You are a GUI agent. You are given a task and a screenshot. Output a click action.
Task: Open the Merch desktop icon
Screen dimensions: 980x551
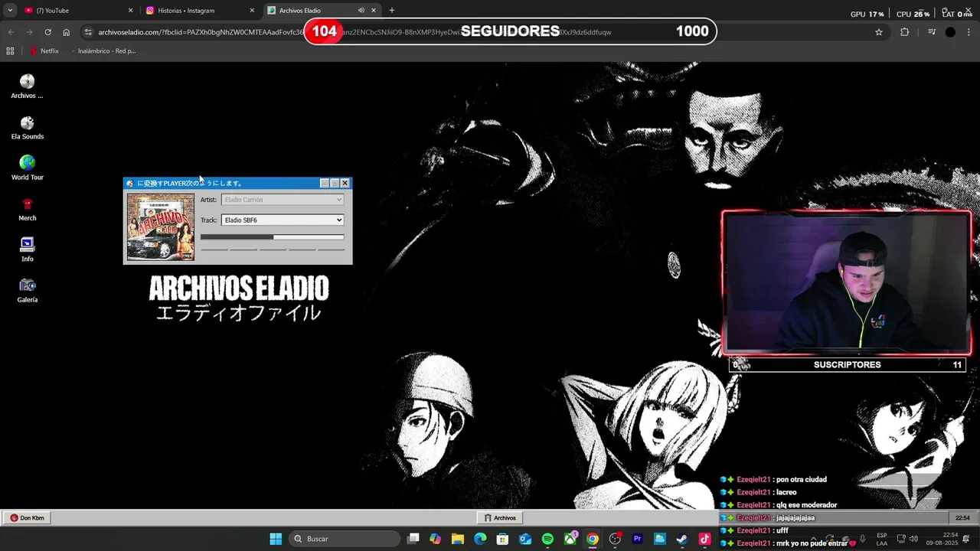point(27,209)
